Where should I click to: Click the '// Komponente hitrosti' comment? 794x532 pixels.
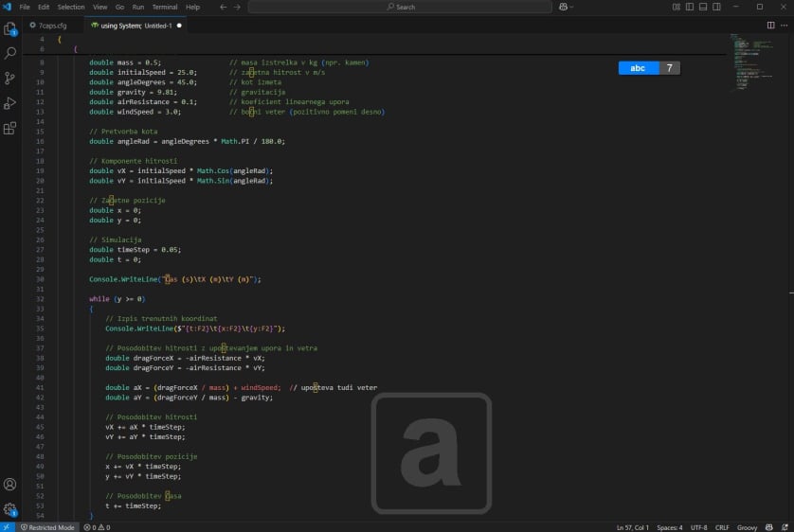(134, 161)
